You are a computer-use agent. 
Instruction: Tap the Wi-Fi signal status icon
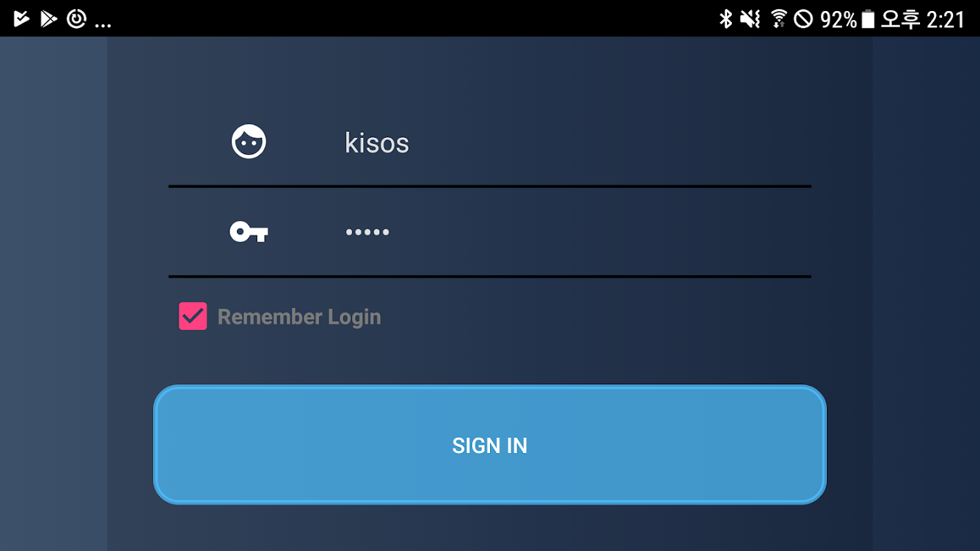pyautogui.click(x=779, y=19)
